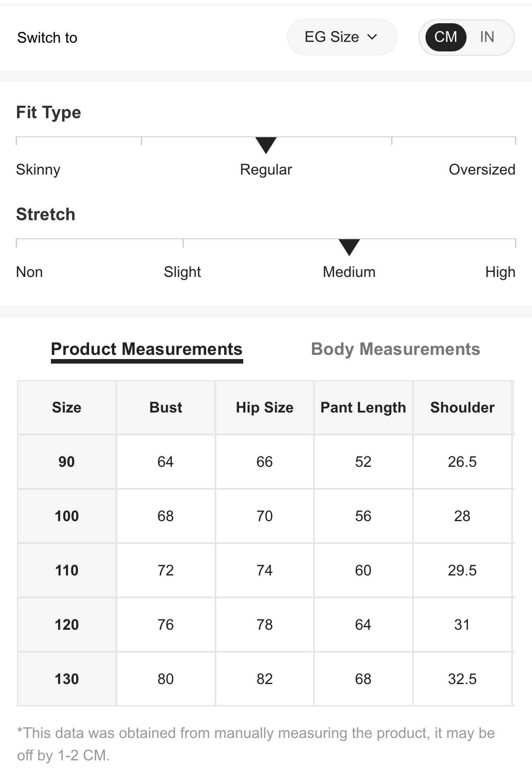Select the size 120 row header
532x784 pixels.
pyautogui.click(x=67, y=625)
